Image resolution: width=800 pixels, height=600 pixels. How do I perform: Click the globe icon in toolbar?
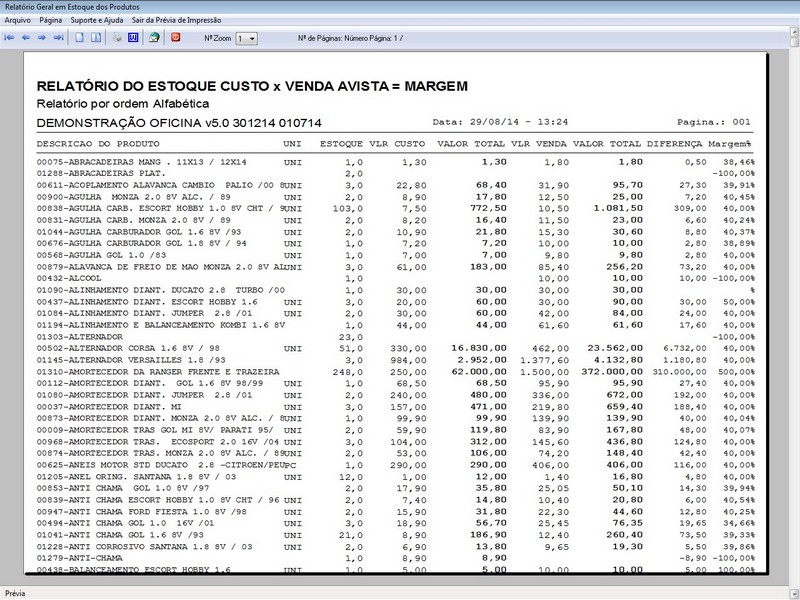154,37
